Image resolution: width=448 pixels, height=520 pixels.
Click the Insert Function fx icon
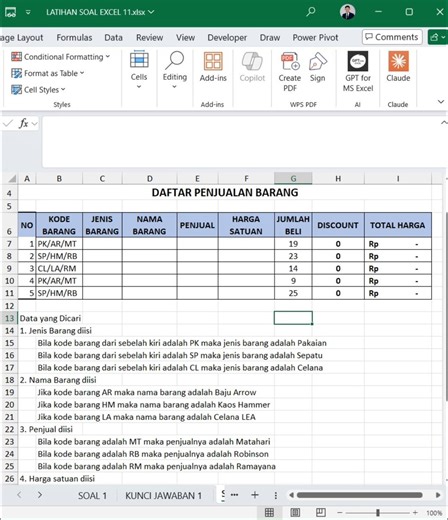pos(23,124)
